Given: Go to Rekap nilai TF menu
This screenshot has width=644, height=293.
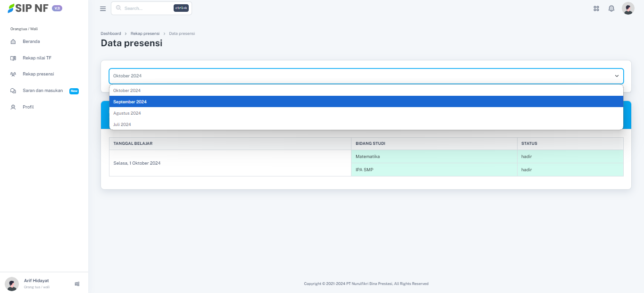Looking at the screenshot, I should click(x=37, y=58).
